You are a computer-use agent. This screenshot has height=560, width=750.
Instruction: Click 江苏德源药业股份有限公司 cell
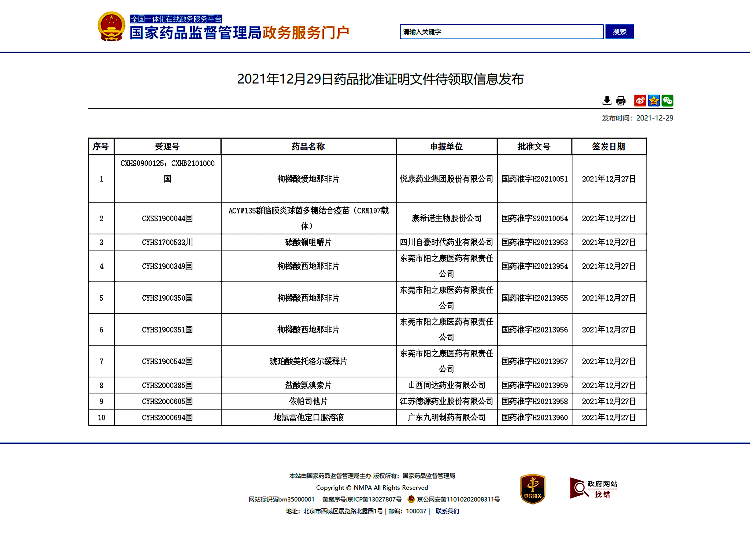point(446,402)
